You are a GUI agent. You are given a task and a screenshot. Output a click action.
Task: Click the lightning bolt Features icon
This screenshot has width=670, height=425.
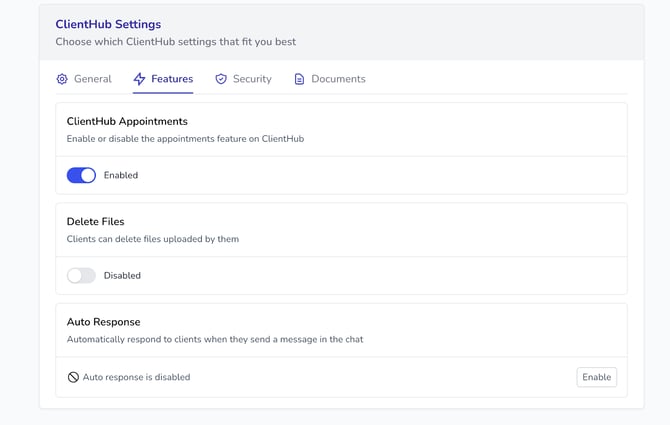[139, 79]
